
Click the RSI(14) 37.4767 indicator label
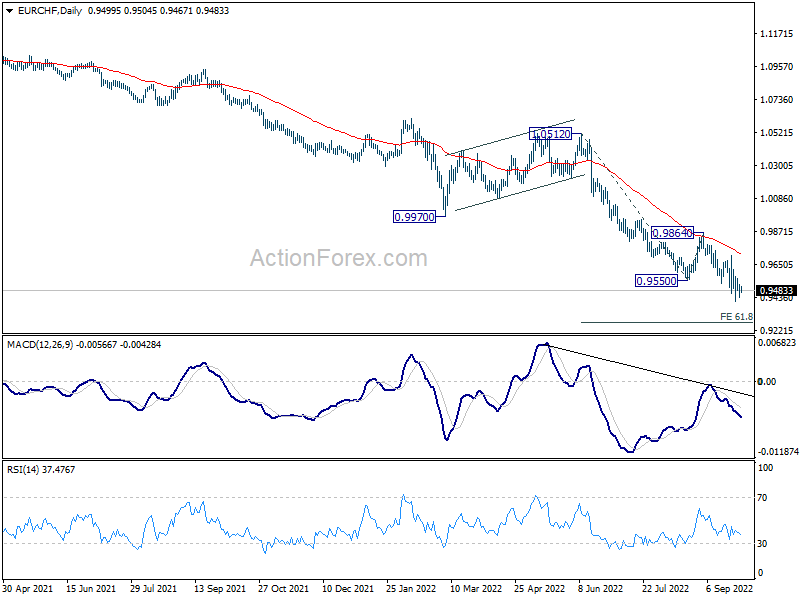click(41, 469)
